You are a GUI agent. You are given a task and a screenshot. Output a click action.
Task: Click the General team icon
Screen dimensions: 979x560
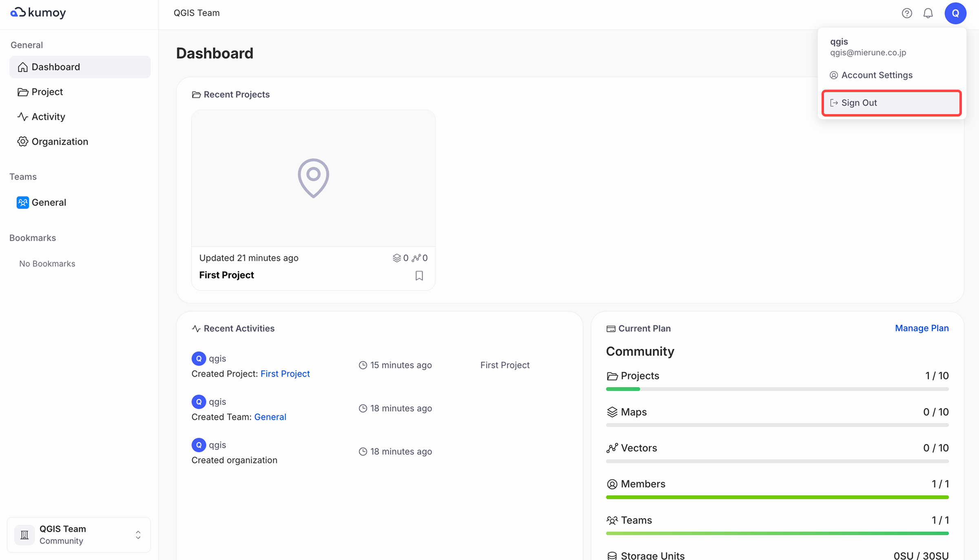(x=23, y=203)
